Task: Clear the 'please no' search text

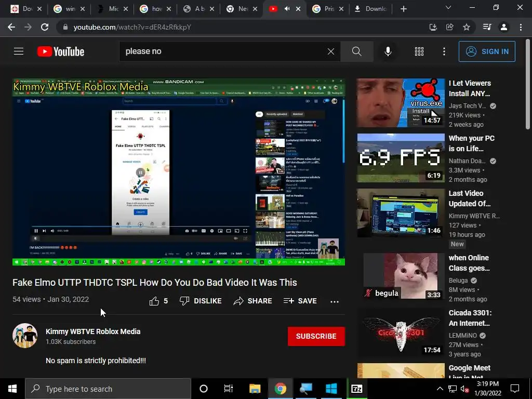Action: tap(331, 51)
